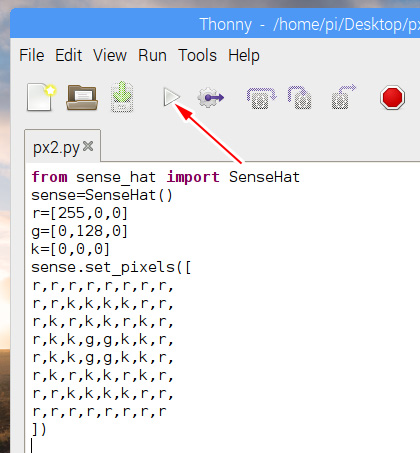The image size is (420, 453).
Task: Click the Step Over debug icon
Action: 261,98
